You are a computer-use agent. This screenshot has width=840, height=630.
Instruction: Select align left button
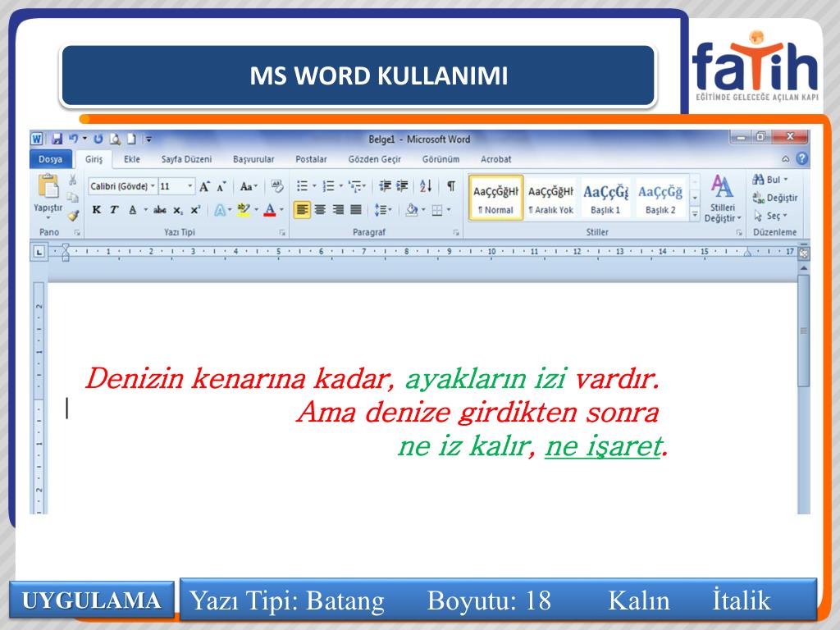pyautogui.click(x=302, y=210)
